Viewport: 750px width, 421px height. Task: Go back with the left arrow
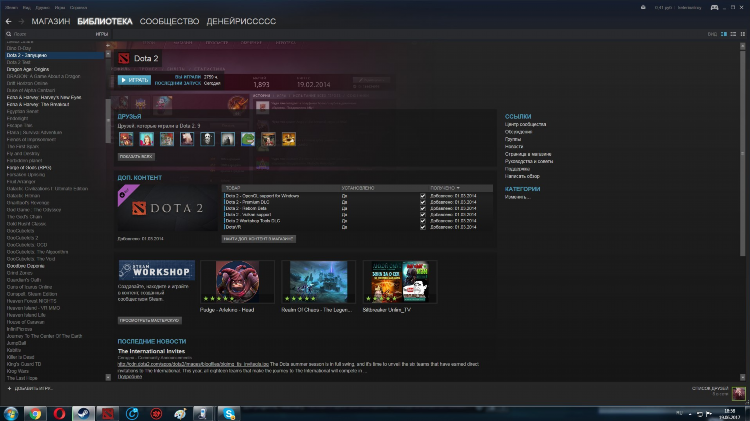9,22
